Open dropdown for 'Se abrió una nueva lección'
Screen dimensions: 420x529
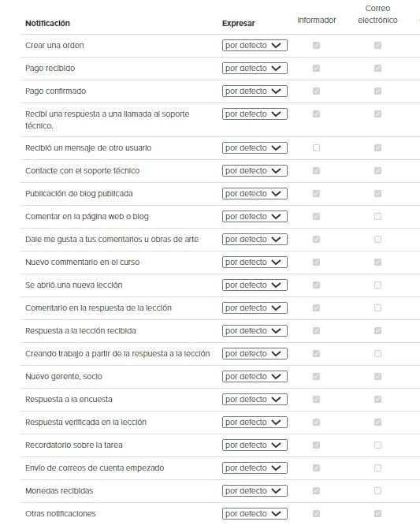(255, 285)
